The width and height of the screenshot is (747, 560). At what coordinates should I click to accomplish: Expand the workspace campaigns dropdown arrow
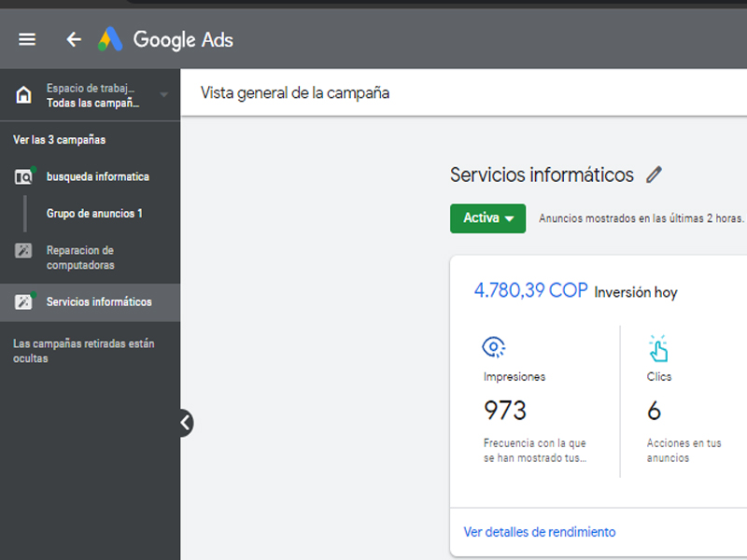pyautogui.click(x=164, y=94)
